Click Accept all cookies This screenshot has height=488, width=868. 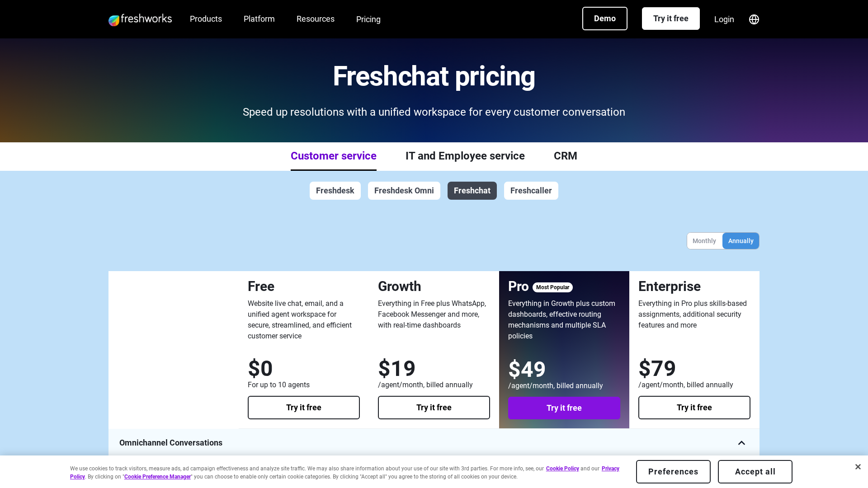755,472
